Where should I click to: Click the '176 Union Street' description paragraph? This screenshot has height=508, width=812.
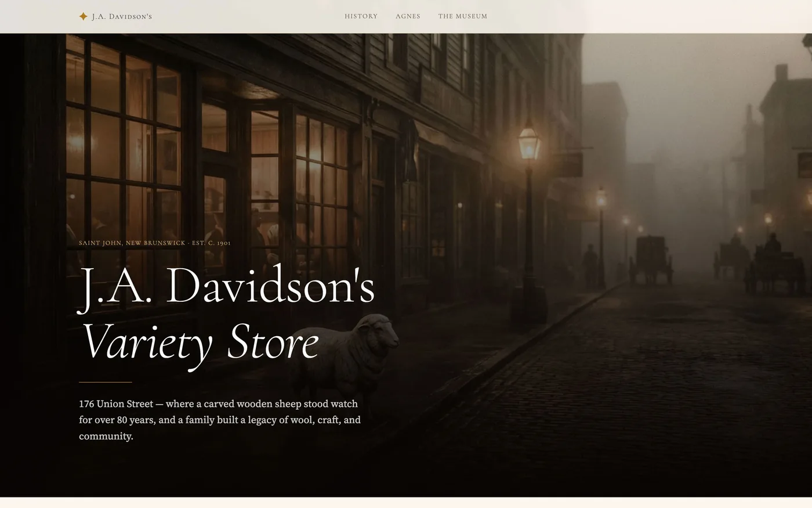point(220,420)
